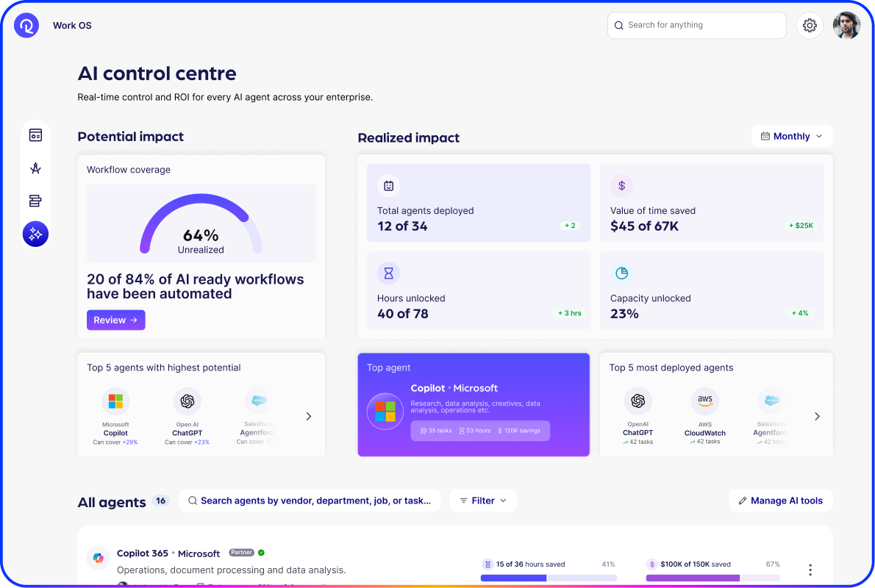This screenshot has width=875, height=588.
Task: Expand Top 5 most deployed agents carousel
Action: click(x=817, y=416)
